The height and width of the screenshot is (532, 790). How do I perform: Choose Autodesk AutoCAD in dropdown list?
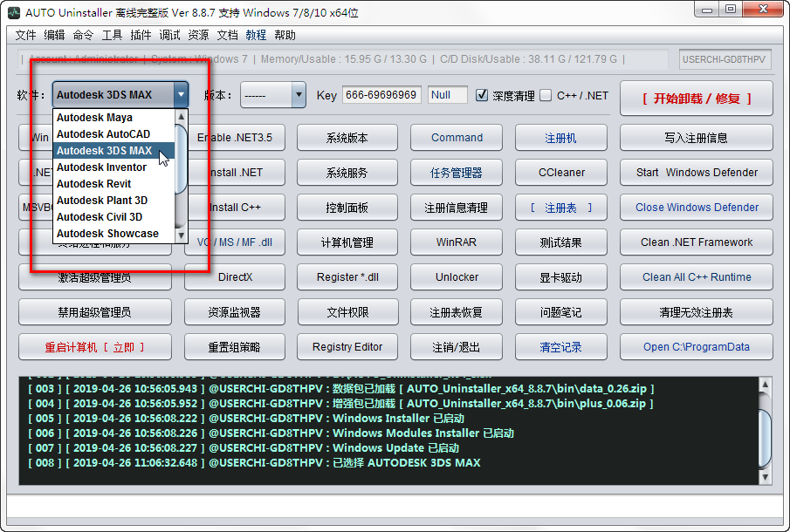113,134
